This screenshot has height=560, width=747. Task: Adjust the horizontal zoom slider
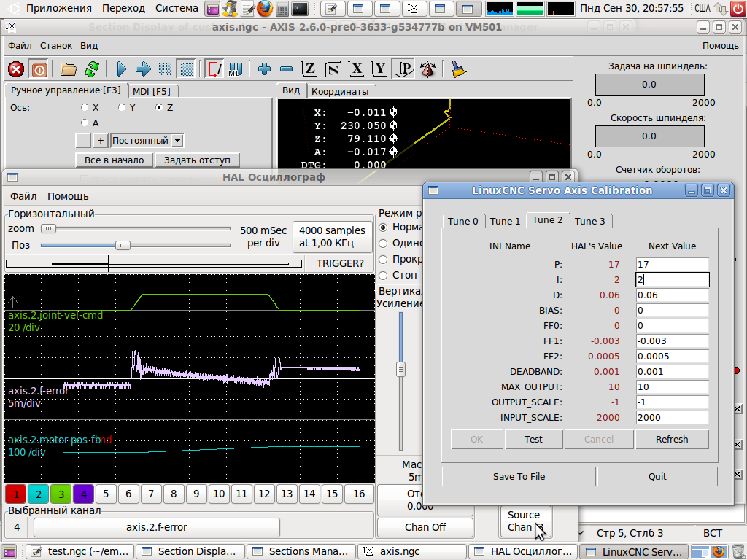point(136,228)
